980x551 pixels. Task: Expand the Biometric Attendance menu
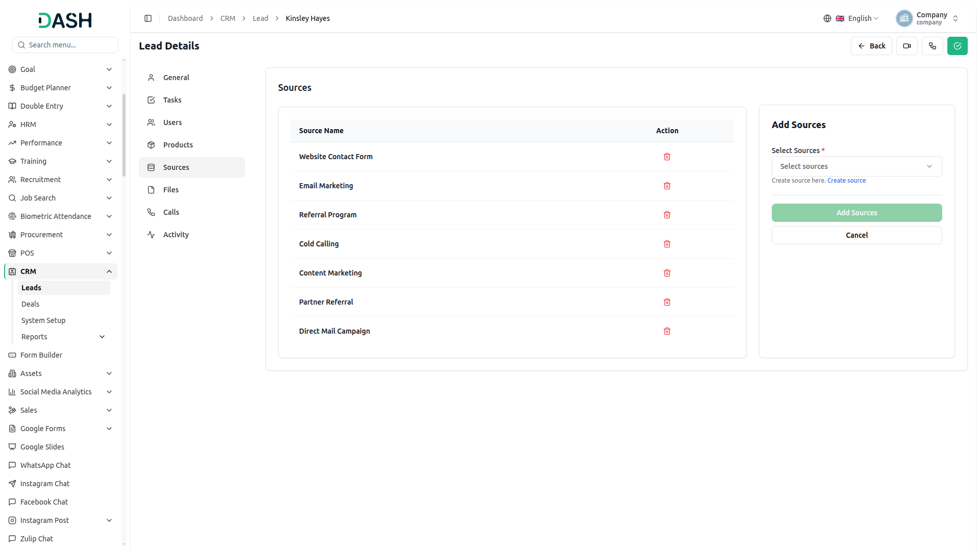click(61, 216)
